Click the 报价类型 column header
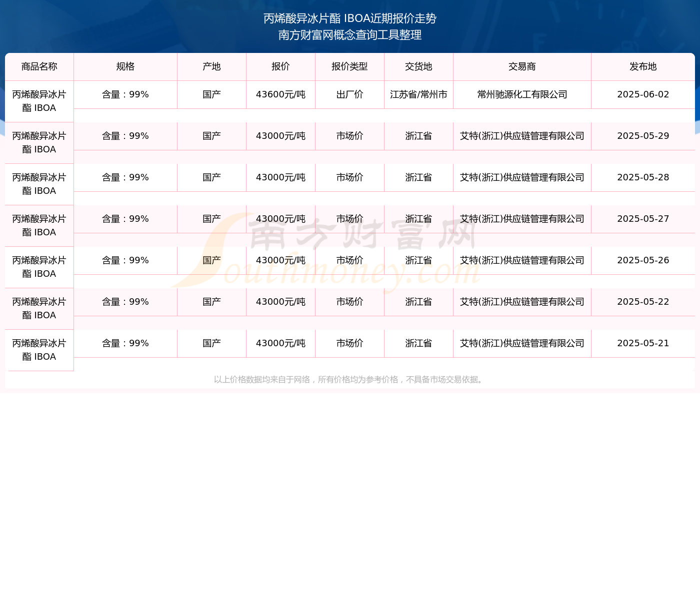The width and height of the screenshot is (700, 602). click(350, 67)
